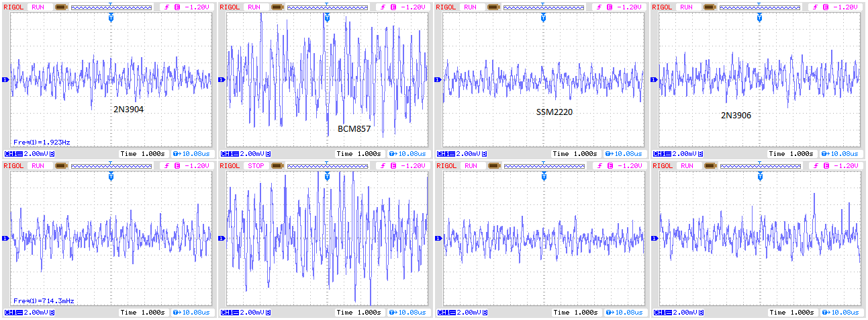The image size is (868, 320).
Task: Click the blue T trigger marker above the BCM857 trace
Action: [327, 18]
